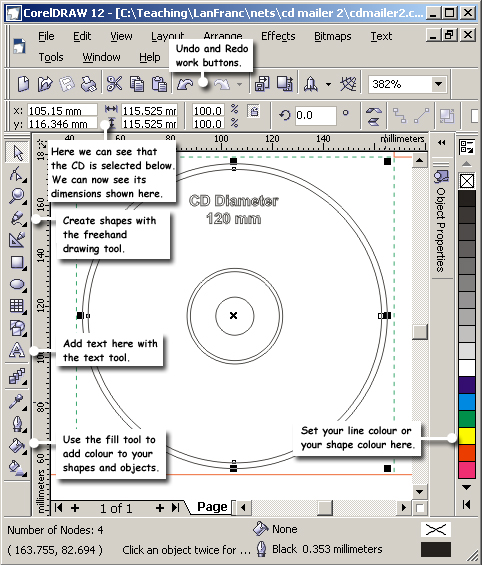The height and width of the screenshot is (565, 482).
Task: Select the Rectangle tool
Action: (x=17, y=262)
